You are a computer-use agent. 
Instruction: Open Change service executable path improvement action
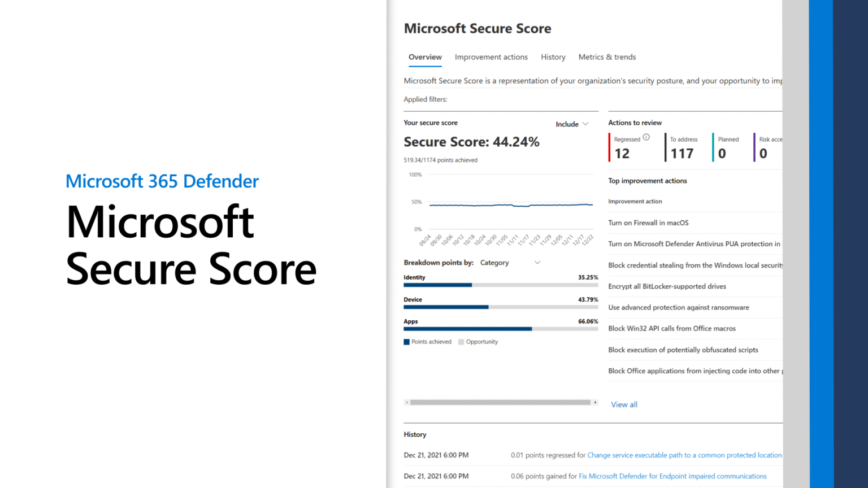[684, 455]
